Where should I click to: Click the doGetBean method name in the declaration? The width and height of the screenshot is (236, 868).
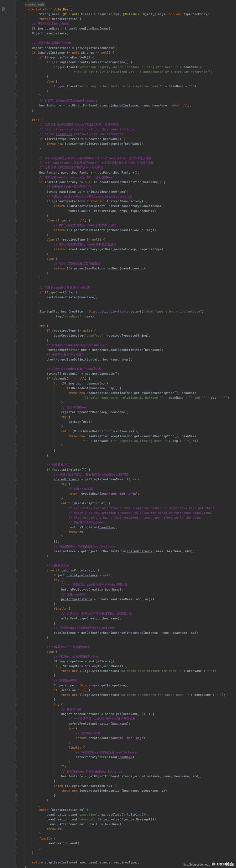click(63, 10)
